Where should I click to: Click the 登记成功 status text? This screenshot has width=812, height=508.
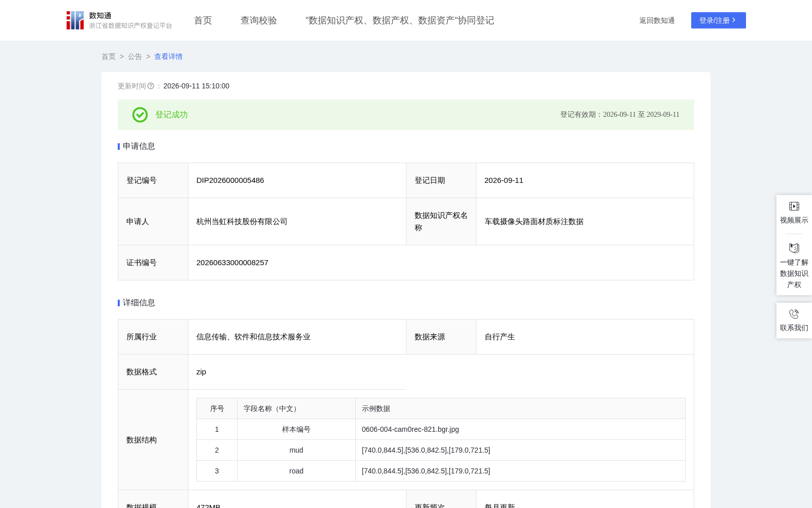pos(172,115)
